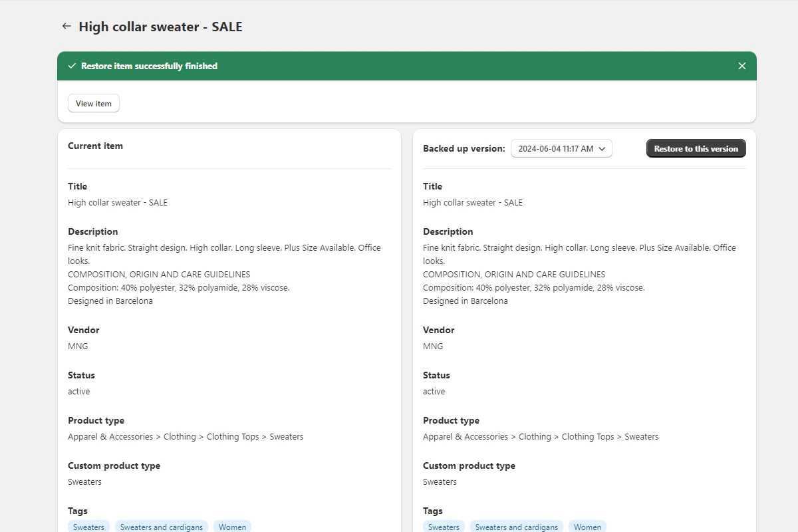Click the Composition line in Current item description

tap(179, 288)
